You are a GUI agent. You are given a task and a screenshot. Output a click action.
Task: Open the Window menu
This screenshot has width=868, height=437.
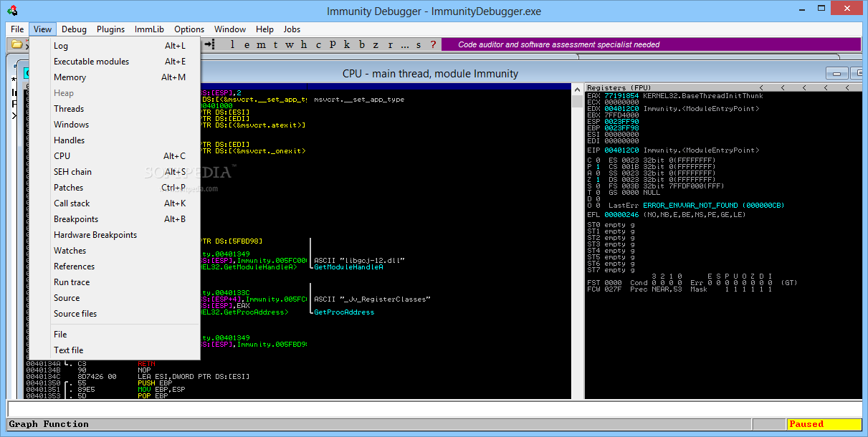point(230,29)
